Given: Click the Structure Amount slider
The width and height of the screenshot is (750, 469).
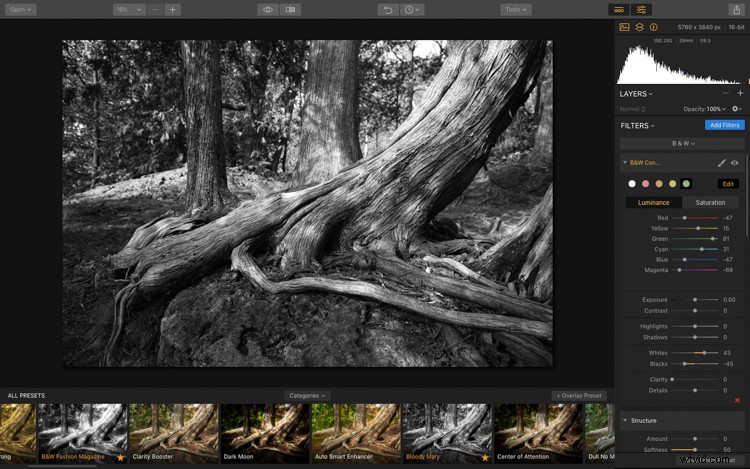Looking at the screenshot, I should pyautogui.click(x=695, y=439).
